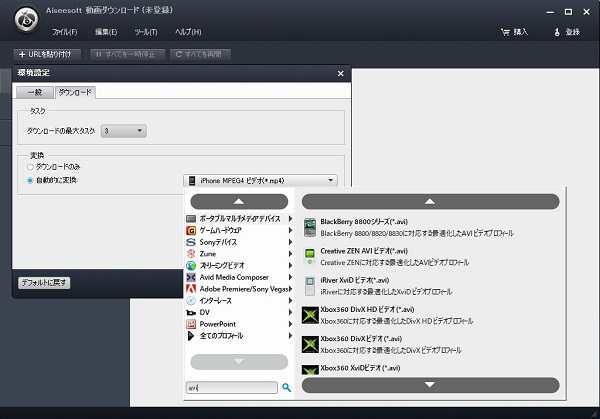Click the iRiver XviD device icon
This screenshot has height=419, width=600.
pos(310,286)
